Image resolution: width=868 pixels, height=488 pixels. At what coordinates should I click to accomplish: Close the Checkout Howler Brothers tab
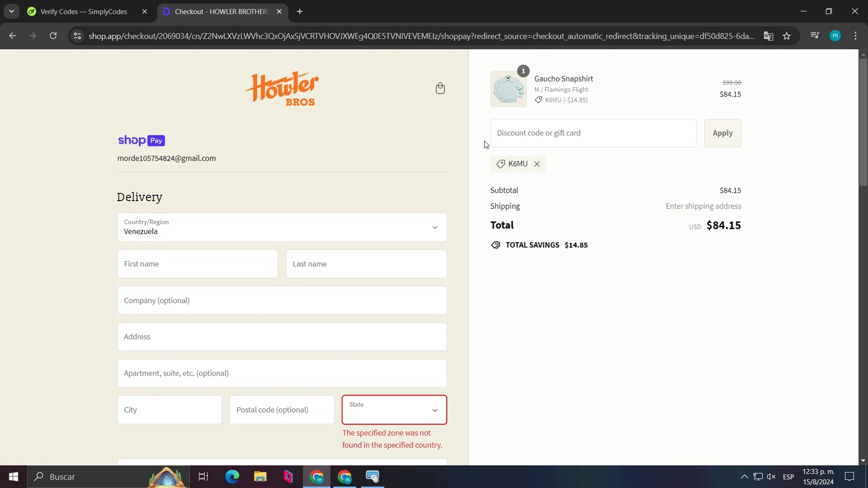279,12
